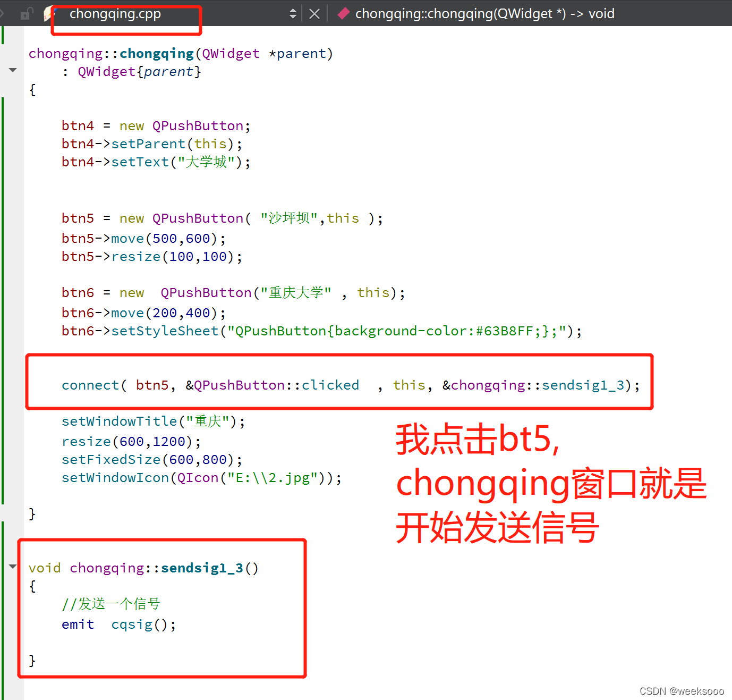This screenshot has width=732, height=700.
Task: Click the pink diamond function symbol icon
Action: [344, 13]
